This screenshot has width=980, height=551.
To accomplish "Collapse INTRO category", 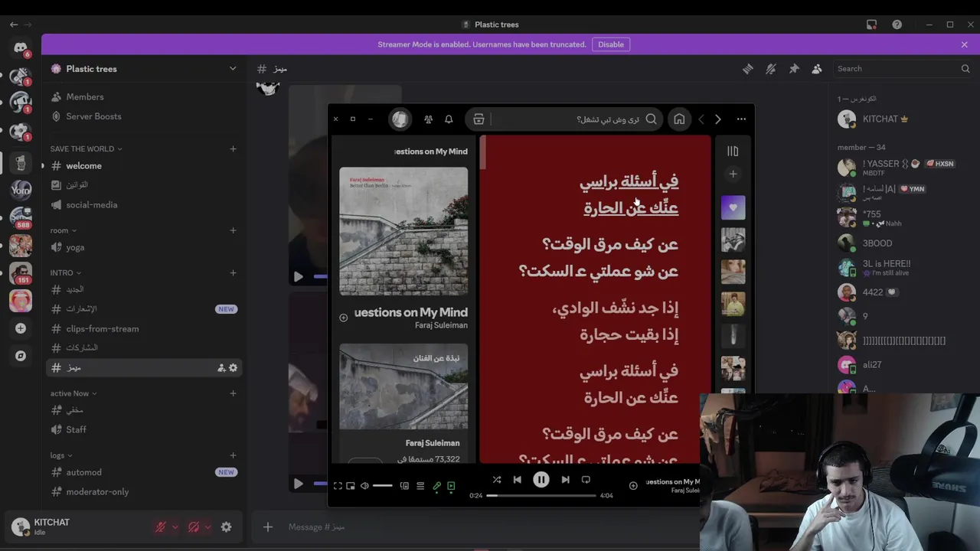I will click(66, 272).
